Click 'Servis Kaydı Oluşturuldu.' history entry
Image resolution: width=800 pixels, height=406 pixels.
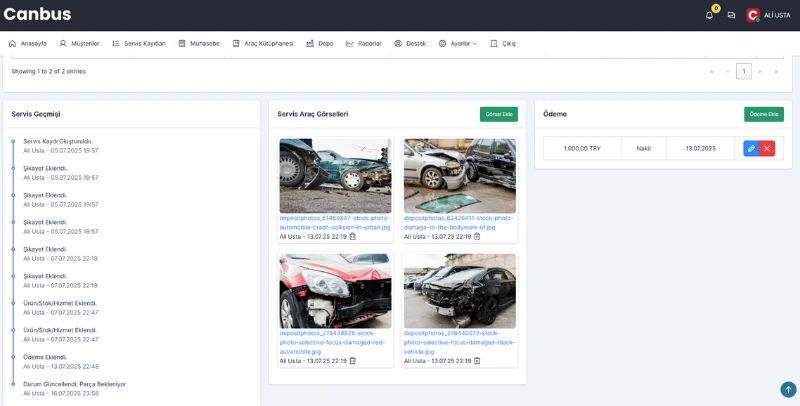coord(58,141)
